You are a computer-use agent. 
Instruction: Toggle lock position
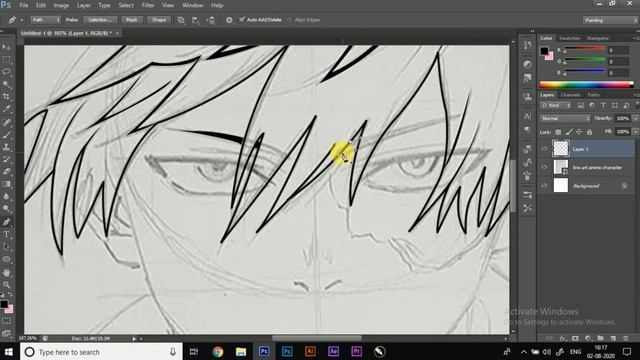(579, 132)
